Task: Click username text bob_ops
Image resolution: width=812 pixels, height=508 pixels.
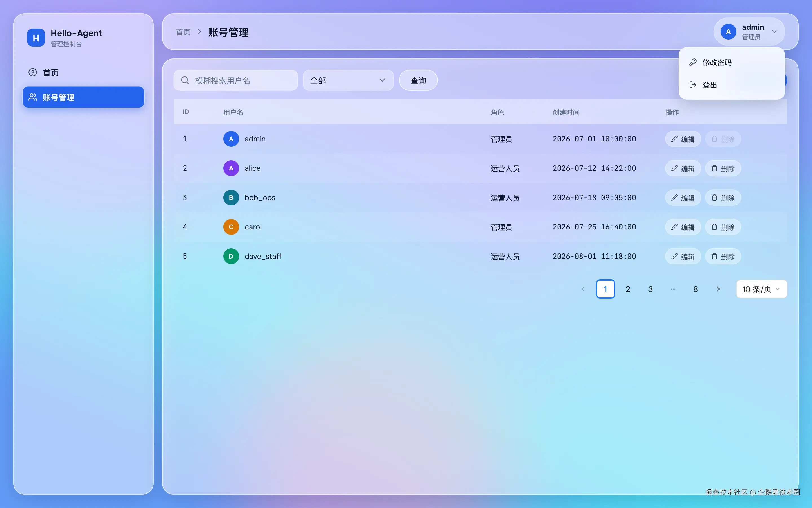Action: pyautogui.click(x=260, y=198)
